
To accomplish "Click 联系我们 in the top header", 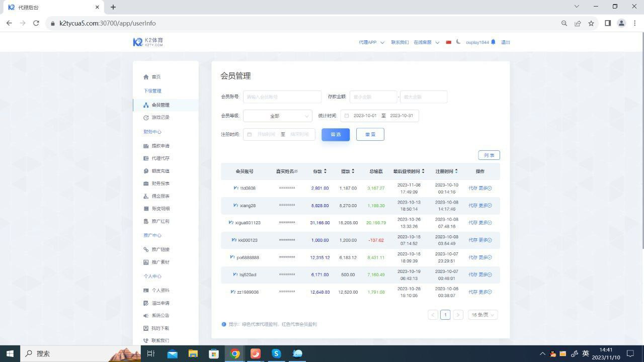I will point(400,42).
